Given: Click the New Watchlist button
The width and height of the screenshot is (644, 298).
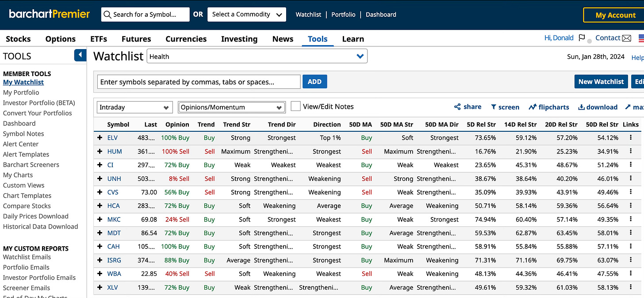Looking at the screenshot, I should pyautogui.click(x=601, y=81).
